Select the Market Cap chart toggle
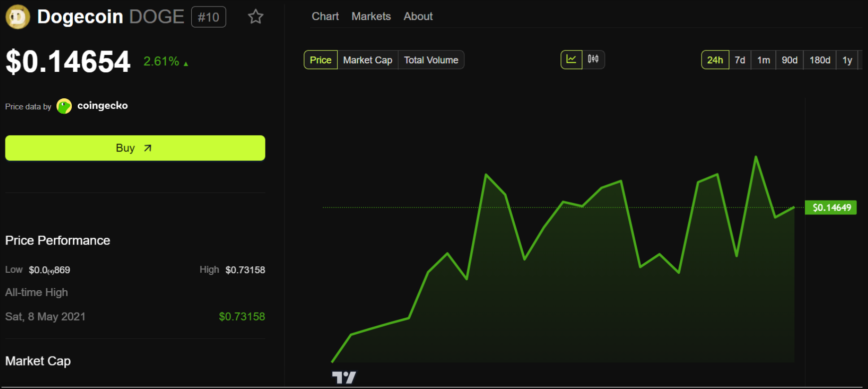Viewport: 868px width, 389px height. [367, 60]
